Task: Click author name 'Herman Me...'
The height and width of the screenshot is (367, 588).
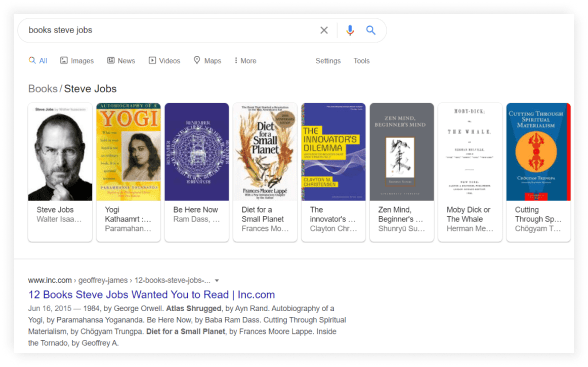Action: click(x=470, y=229)
